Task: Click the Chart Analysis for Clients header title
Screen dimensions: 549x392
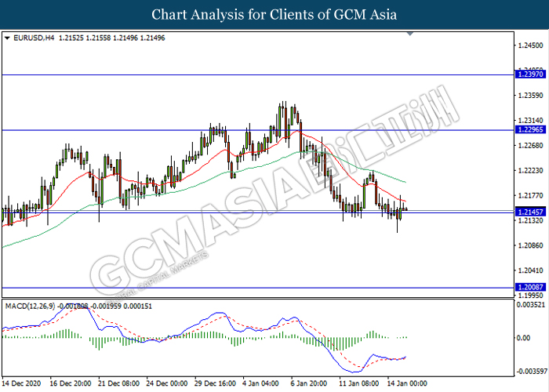Action: click(274, 15)
